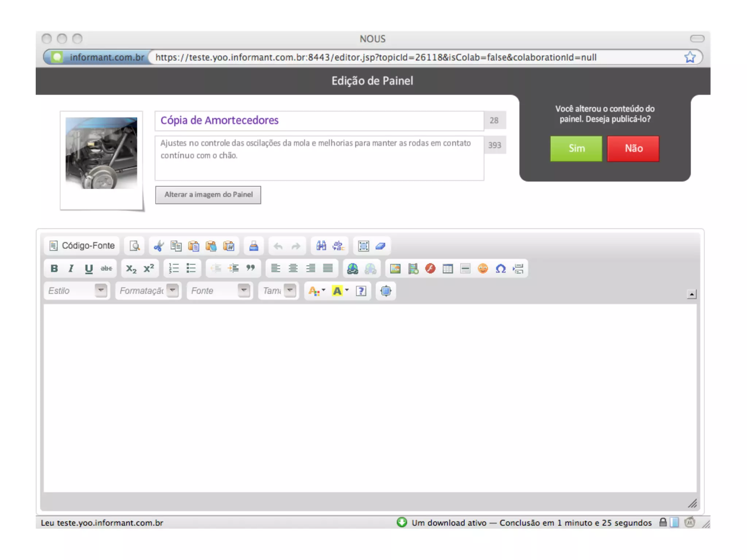Viewport: 747px width, 560px height.
Task: Toggle bold formatting
Action: (x=54, y=269)
